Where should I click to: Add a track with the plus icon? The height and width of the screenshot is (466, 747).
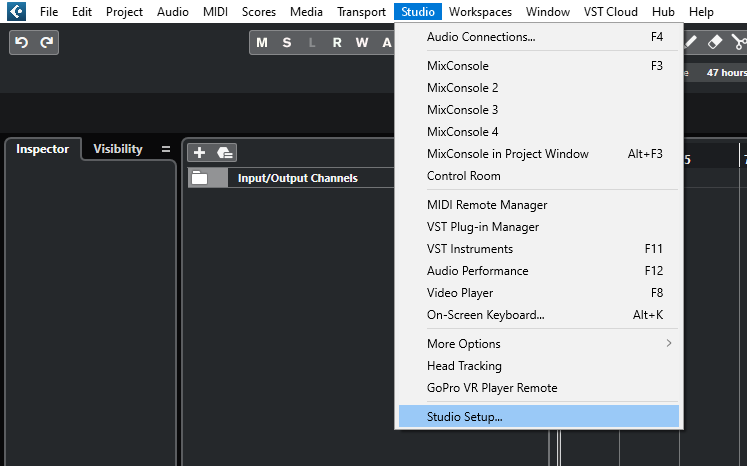click(199, 152)
